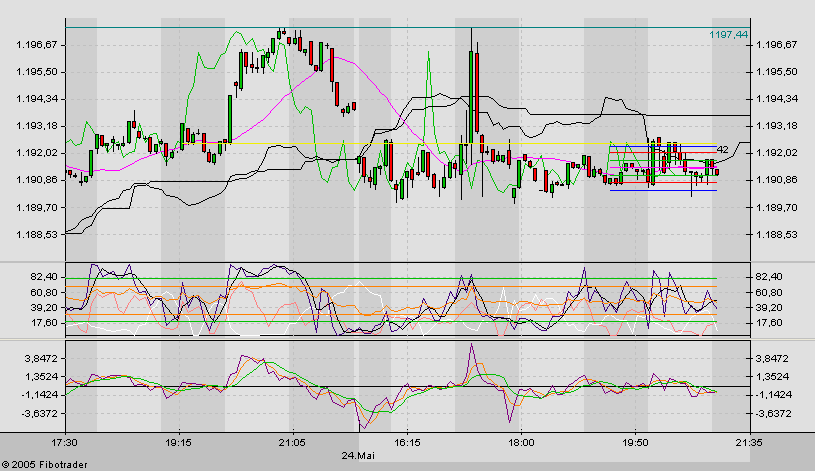Click the 16:15 time axis label
This screenshot has height=471, width=815.
point(406,441)
